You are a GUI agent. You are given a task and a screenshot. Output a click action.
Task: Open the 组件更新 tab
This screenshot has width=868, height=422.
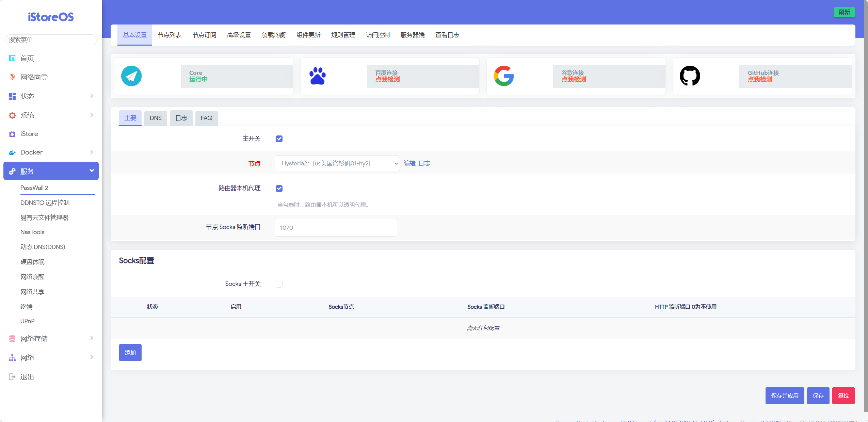(308, 35)
